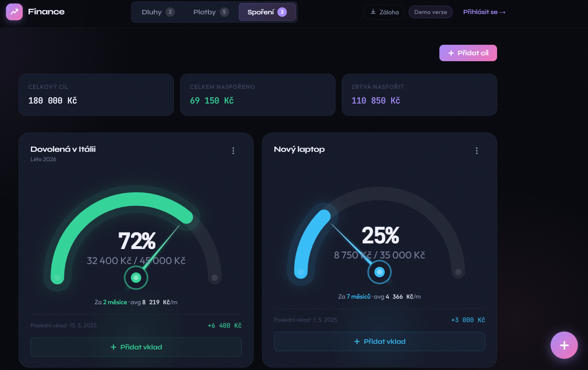588x370 pixels.
Task: Click the download icon next to Záloha
Action: click(373, 12)
